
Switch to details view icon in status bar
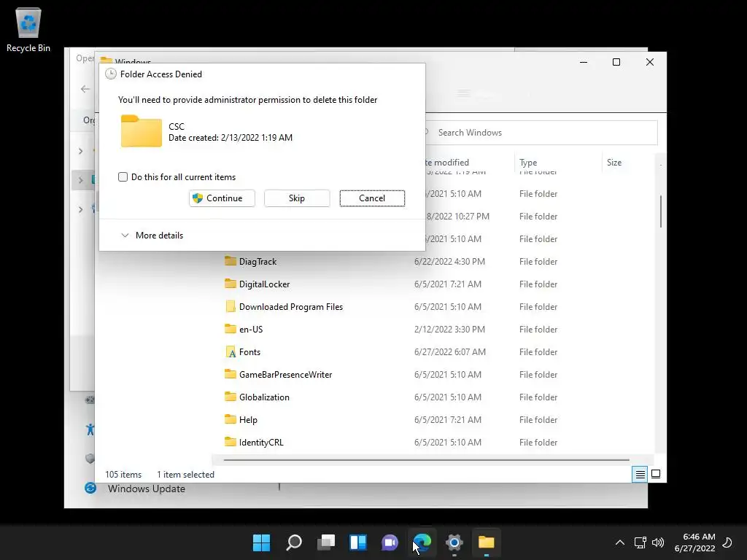tap(640, 474)
